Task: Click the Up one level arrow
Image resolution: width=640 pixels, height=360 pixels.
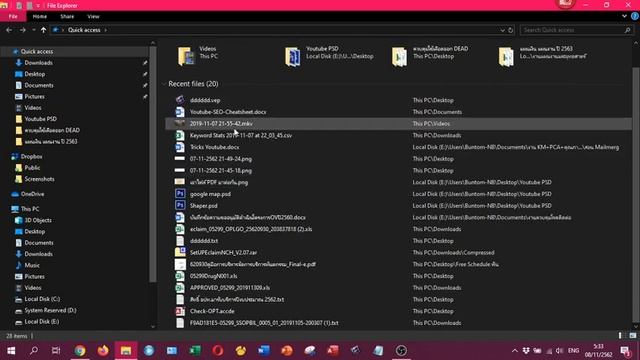Action: (x=43, y=30)
